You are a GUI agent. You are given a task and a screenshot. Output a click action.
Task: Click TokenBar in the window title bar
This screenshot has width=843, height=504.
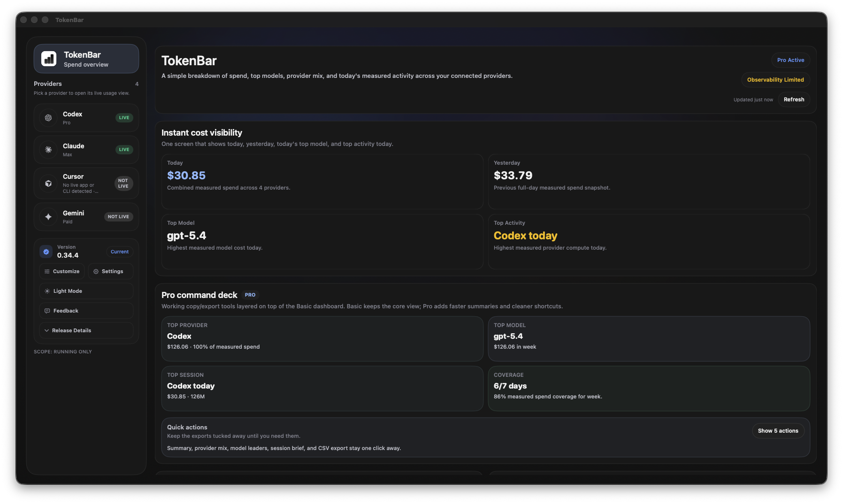click(69, 20)
